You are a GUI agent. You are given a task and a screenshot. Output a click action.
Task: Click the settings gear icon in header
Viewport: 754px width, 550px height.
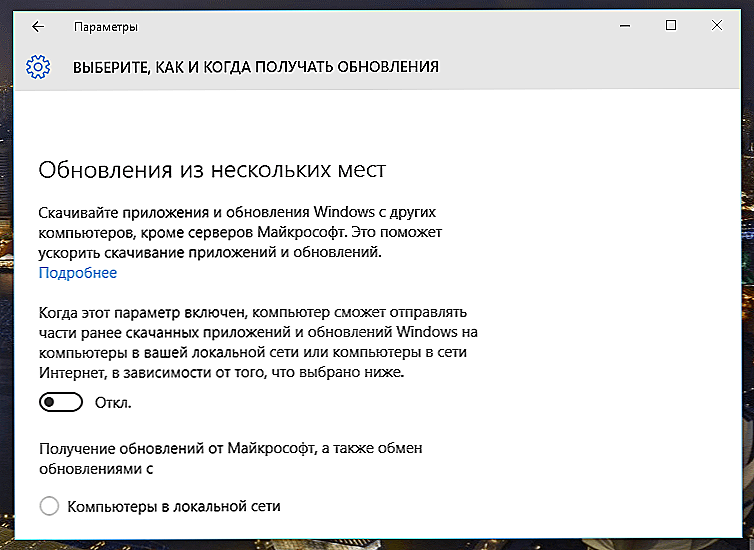[38, 67]
